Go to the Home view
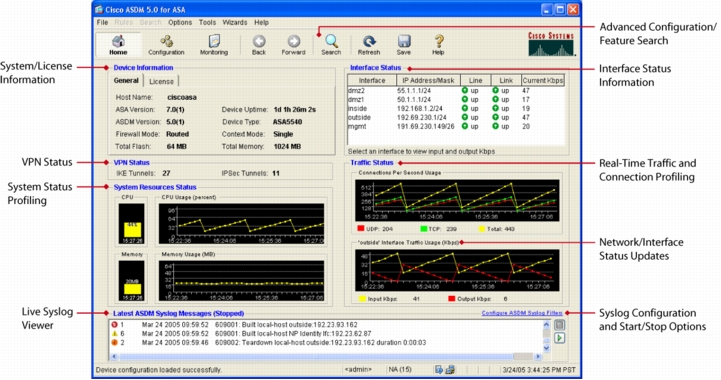Screen dimensions: 721x380 pyautogui.click(x=118, y=45)
